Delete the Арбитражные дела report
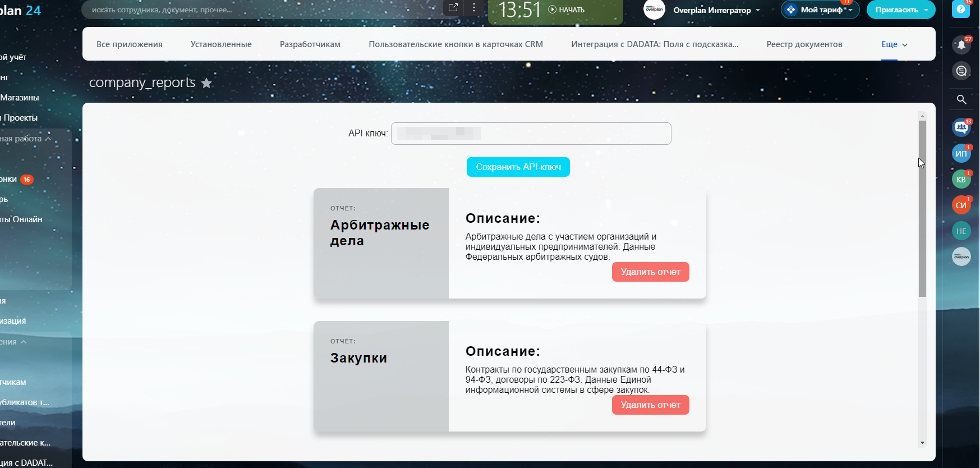 [x=650, y=272]
